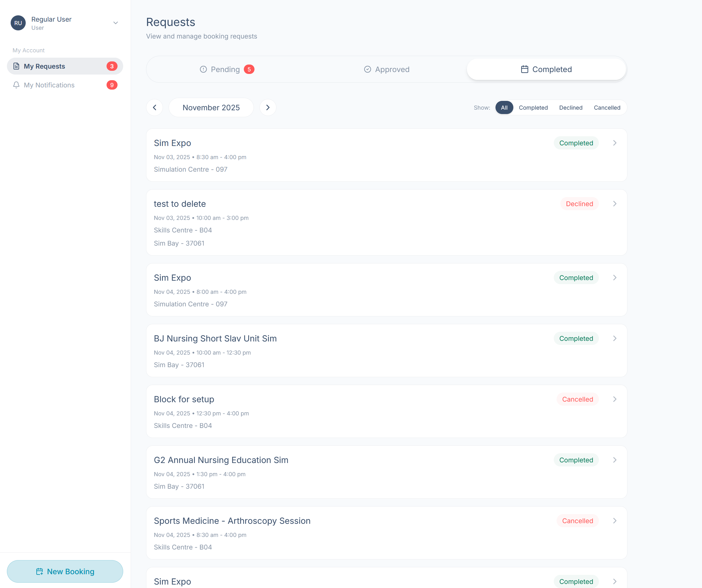702x588 pixels.
Task: Click the RU user avatar
Action: coord(18,23)
